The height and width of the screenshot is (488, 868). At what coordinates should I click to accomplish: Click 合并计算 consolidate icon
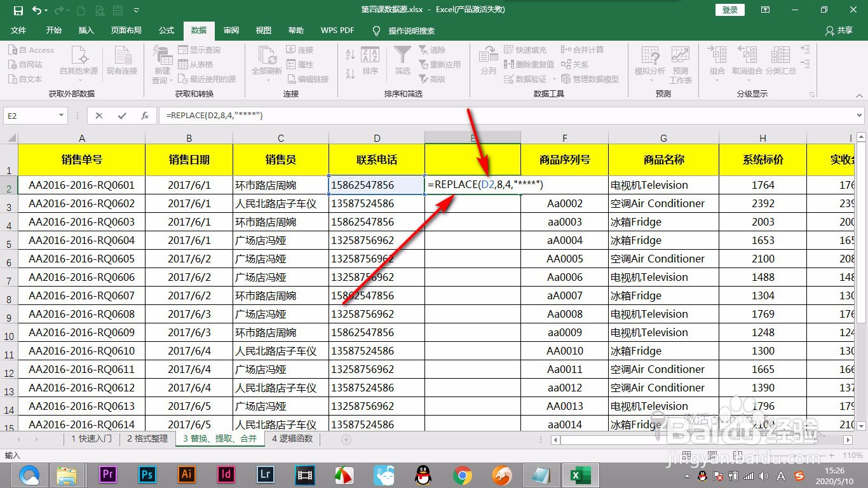566,50
